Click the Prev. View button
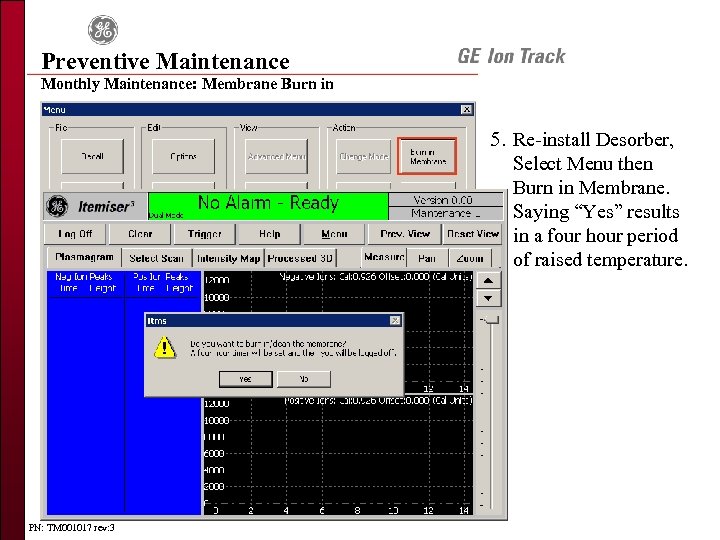The image size is (720, 540). click(x=405, y=234)
